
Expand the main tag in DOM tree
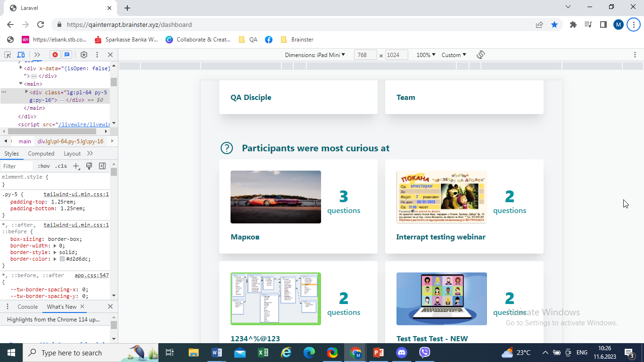[x=21, y=83]
